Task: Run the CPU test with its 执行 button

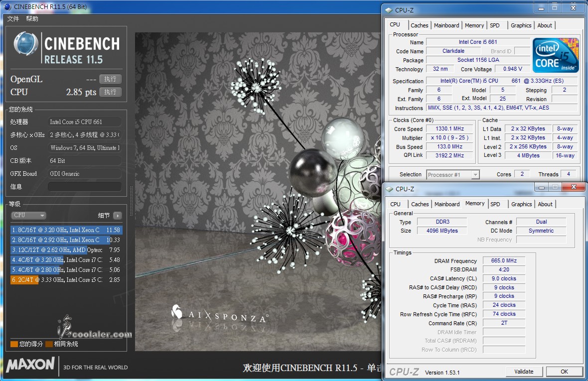Action: tap(110, 92)
